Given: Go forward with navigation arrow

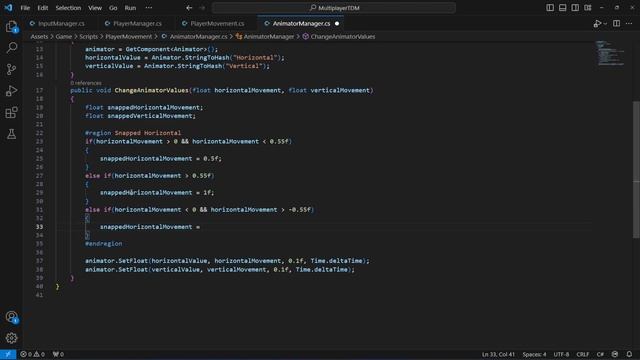Looking at the screenshot, I should point(202,8).
